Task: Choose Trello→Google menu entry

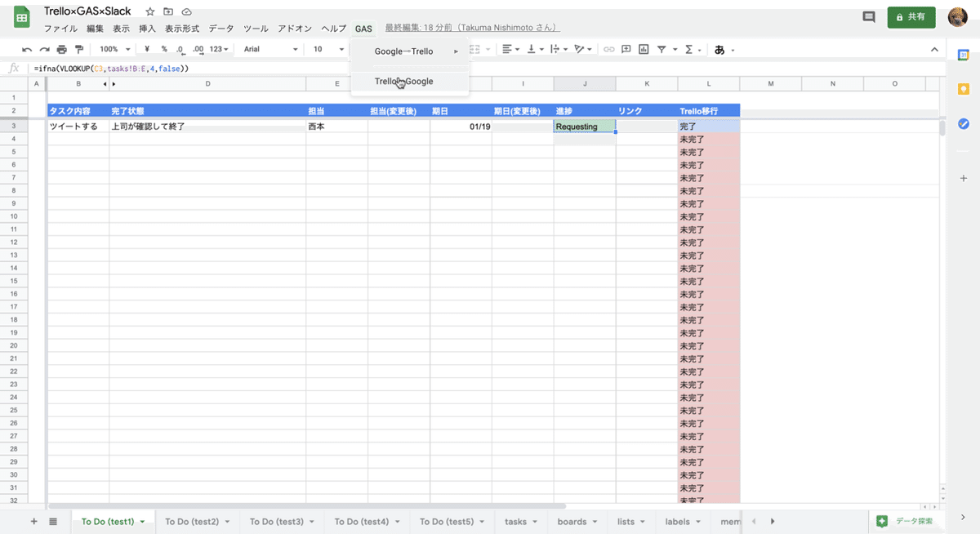Action: pyautogui.click(x=410, y=81)
